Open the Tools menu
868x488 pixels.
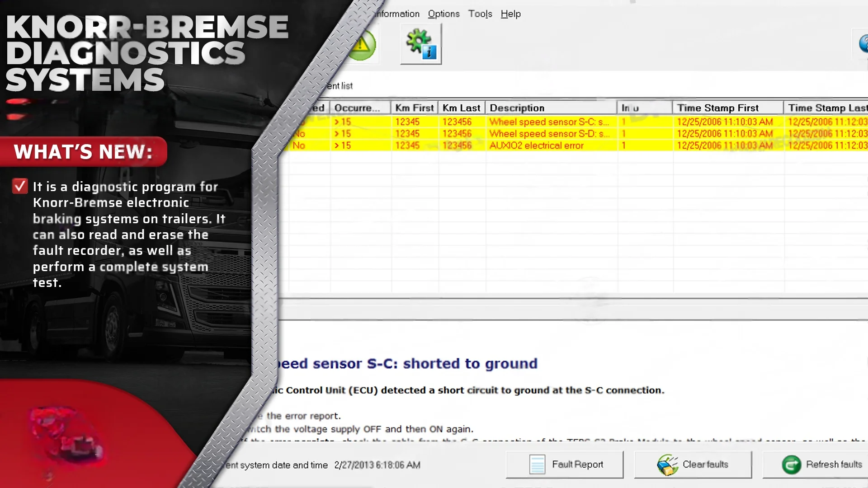tap(480, 14)
